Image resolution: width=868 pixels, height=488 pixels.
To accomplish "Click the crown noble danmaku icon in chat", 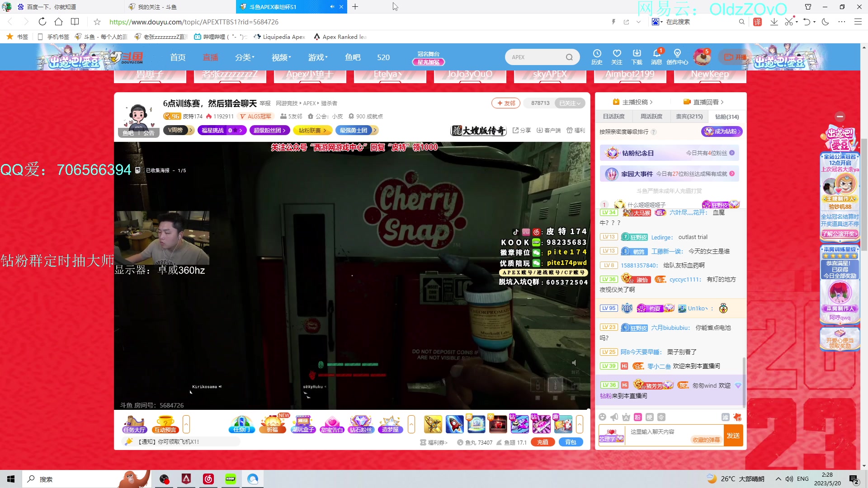I will (626, 417).
